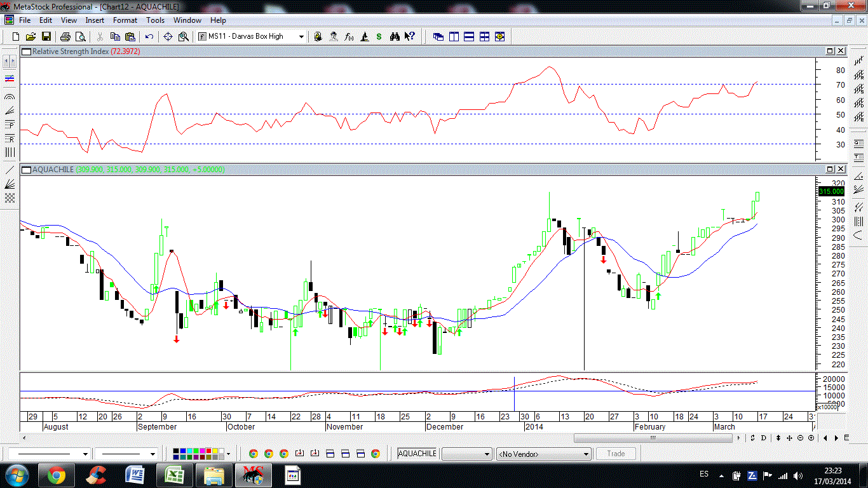Viewport: 868px width, 488px height.
Task: Open the indicator list MS11 Darvas Box High
Action: click(252, 36)
